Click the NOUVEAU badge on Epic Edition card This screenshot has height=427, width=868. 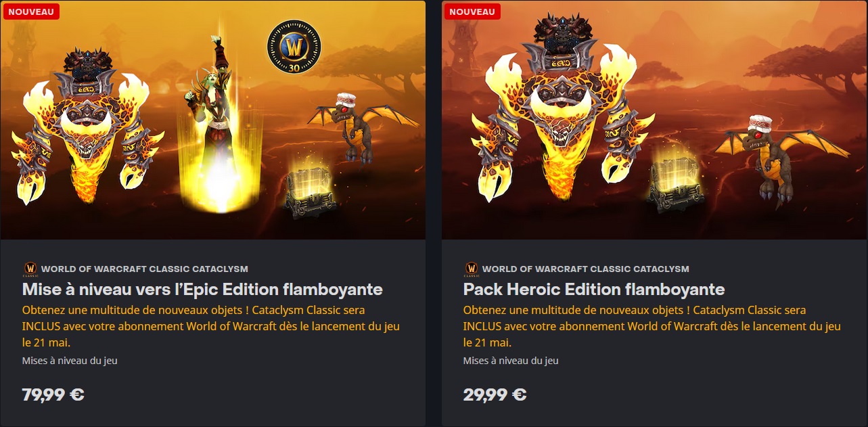point(30,12)
